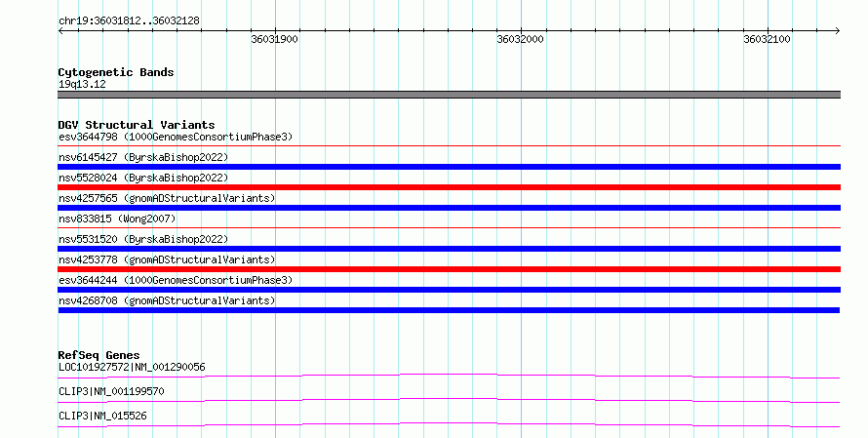Select the Cytogenetic Bands track heading

[116, 72]
